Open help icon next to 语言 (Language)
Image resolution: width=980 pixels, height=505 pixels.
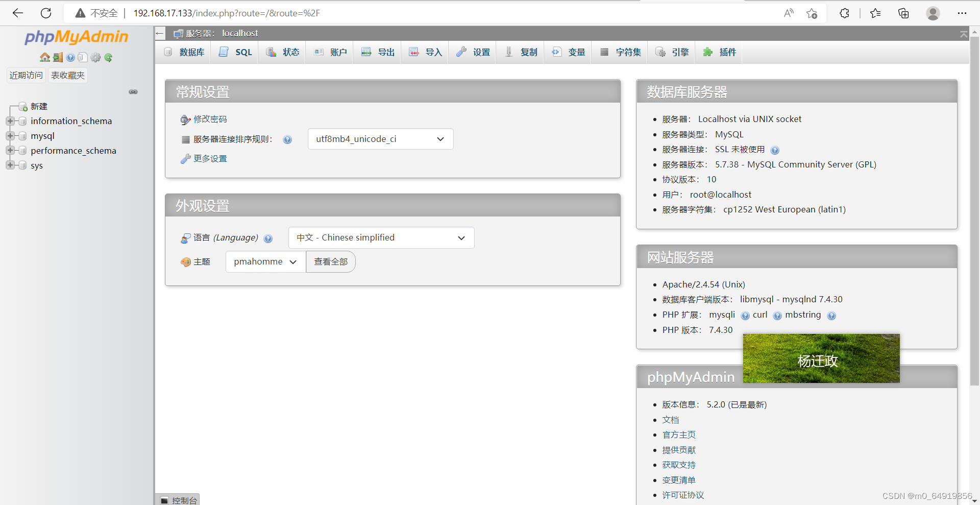click(x=268, y=238)
